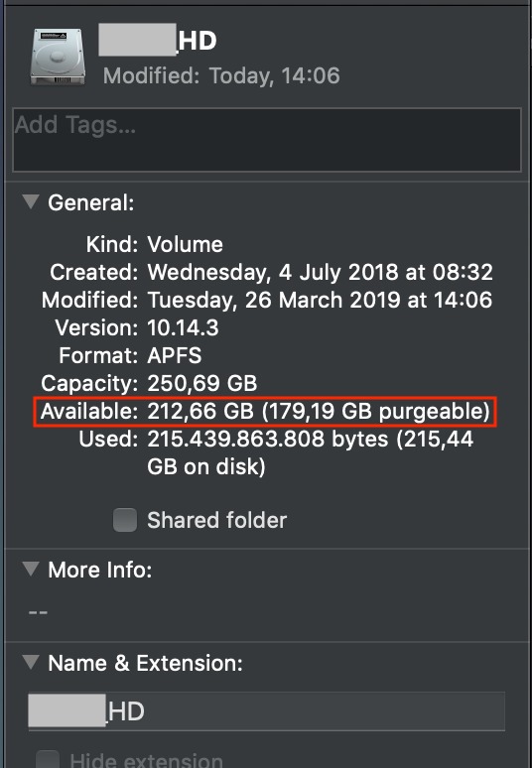Viewport: 532px width, 768px height.
Task: Collapse the Name & Extension triangle
Action: pyautogui.click(x=31, y=662)
